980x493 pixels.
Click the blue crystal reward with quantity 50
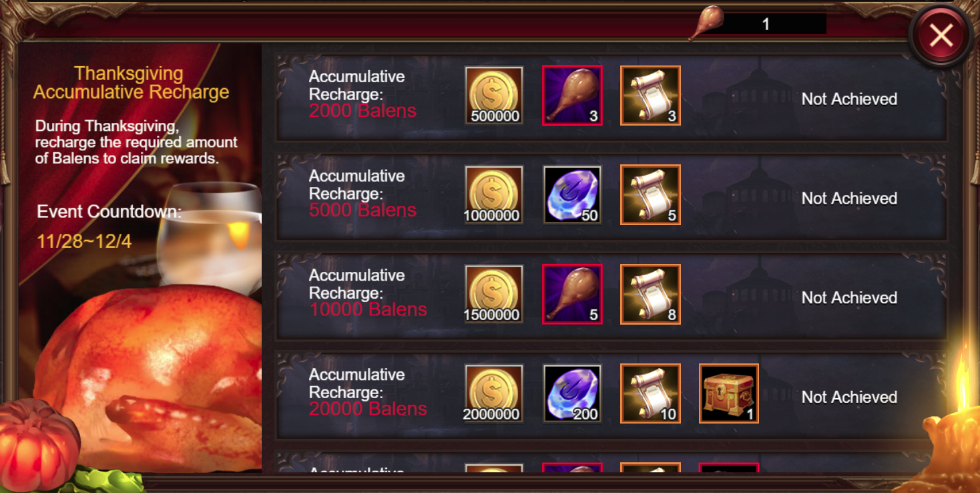pyautogui.click(x=572, y=195)
